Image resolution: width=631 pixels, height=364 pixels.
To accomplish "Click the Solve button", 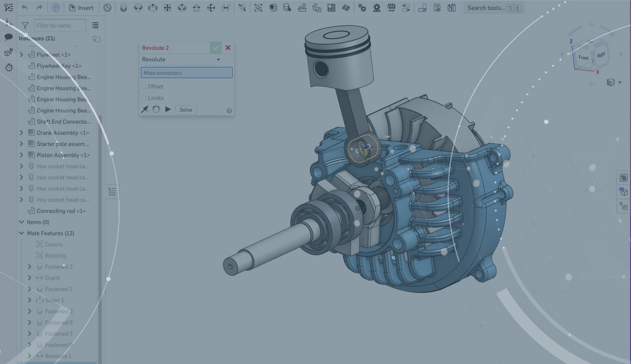I will coord(186,110).
